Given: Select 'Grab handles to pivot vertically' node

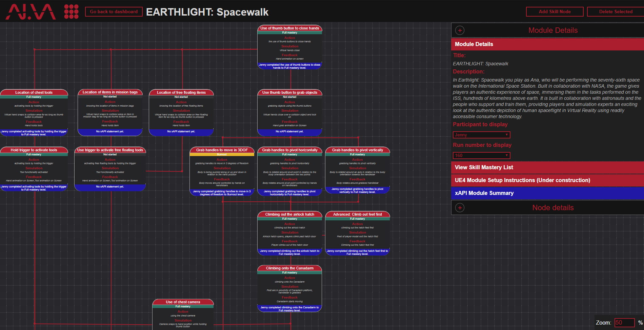Looking at the screenshot, I should click(358, 170).
